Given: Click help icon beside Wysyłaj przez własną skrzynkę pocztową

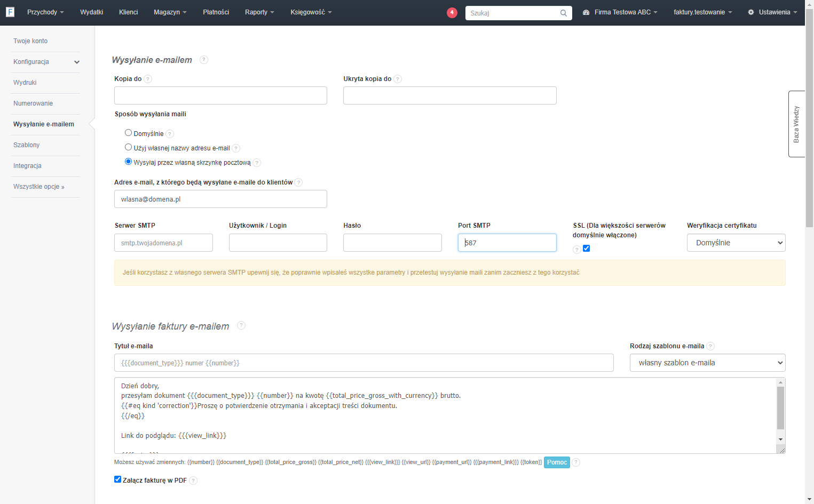Looking at the screenshot, I should click(257, 163).
